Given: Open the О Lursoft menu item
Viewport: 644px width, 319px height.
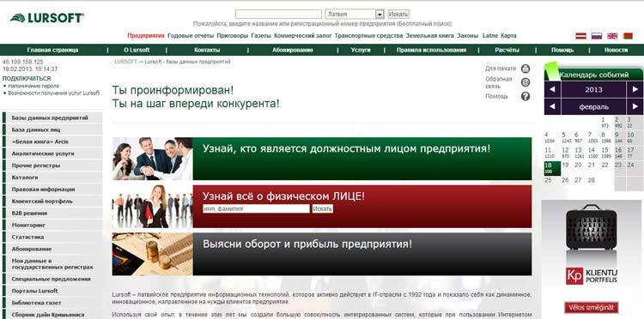Looking at the screenshot, I should pyautogui.click(x=137, y=50).
